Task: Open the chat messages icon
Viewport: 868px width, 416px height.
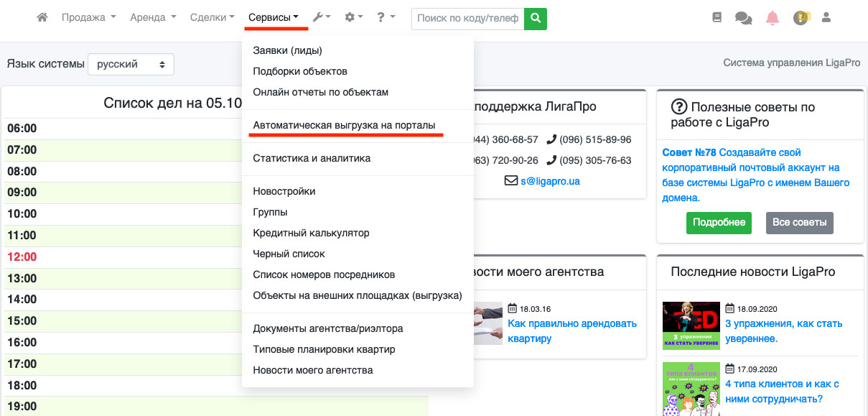Action: click(x=743, y=18)
